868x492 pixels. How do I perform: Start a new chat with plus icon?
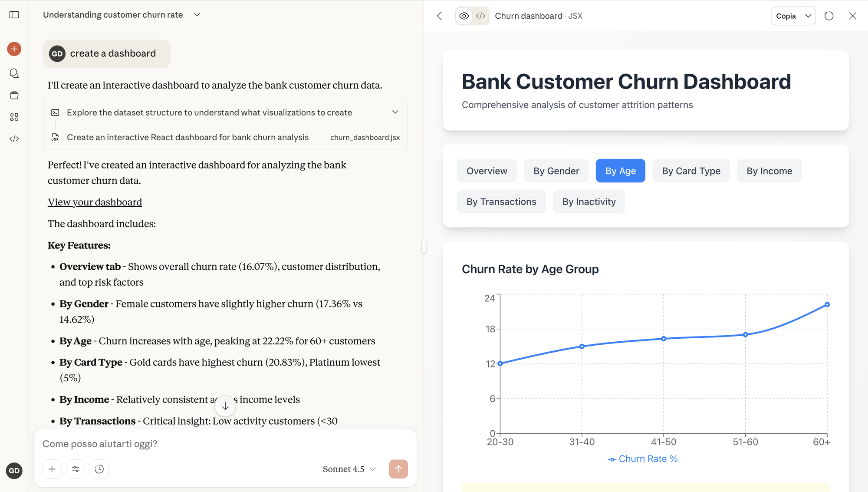point(14,49)
